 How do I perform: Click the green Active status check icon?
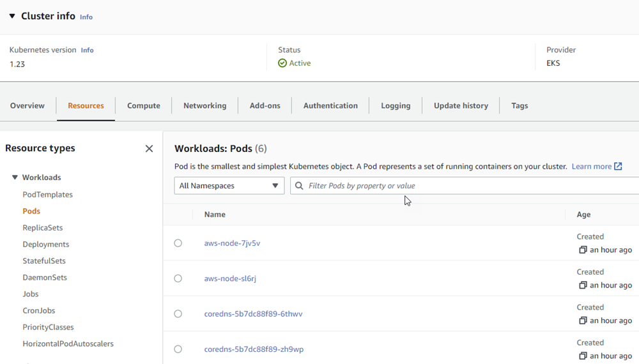click(282, 63)
